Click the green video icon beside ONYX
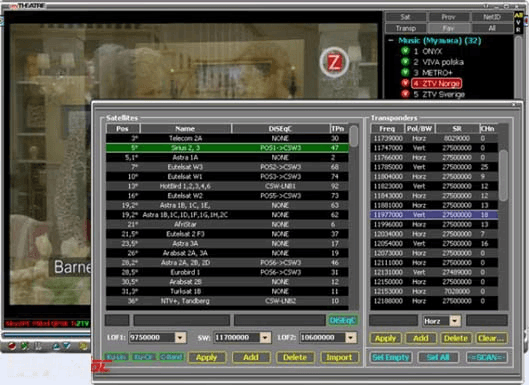This screenshot has height=385, width=529. (x=405, y=51)
